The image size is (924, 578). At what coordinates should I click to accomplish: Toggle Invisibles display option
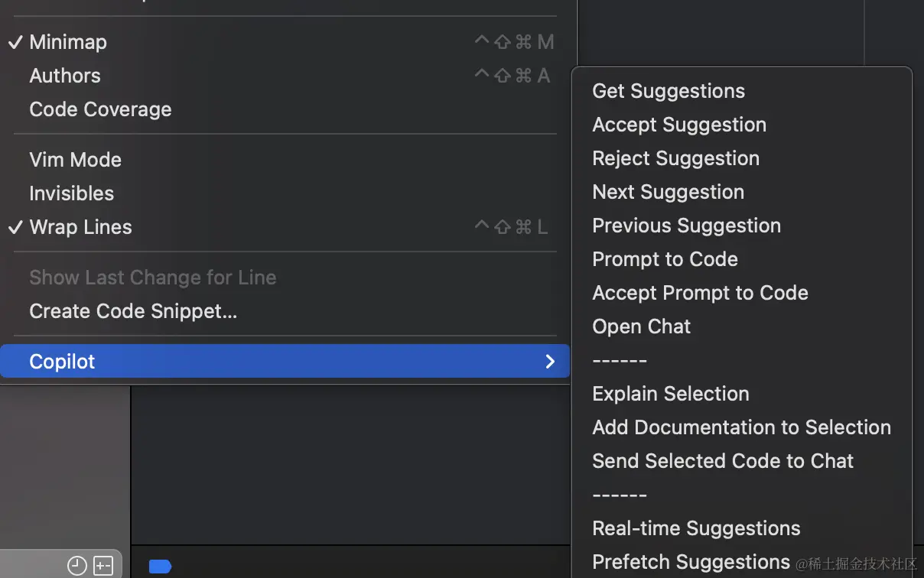71,193
